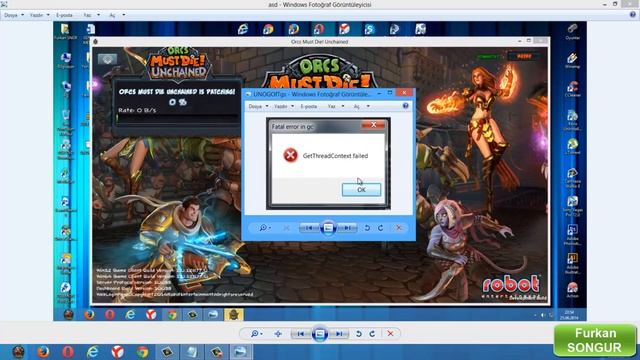Launch Opera from the bottom taskbar
Image resolution: width=640 pixels, height=360 pixels.
(68, 352)
